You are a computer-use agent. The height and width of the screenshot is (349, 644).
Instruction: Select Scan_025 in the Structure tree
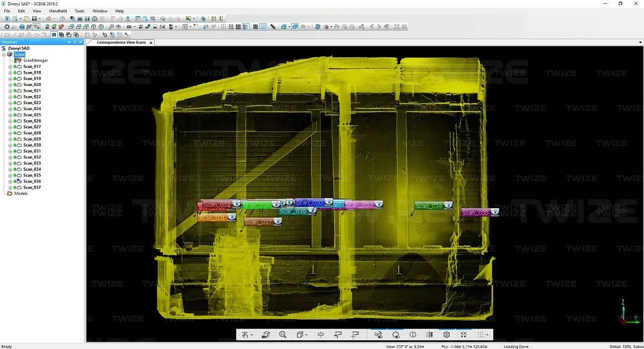32,115
